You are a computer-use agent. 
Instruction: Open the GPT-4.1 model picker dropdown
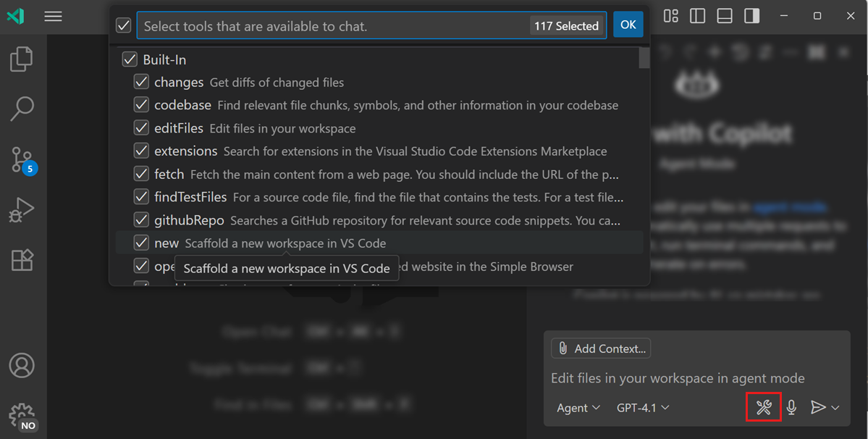coord(643,407)
